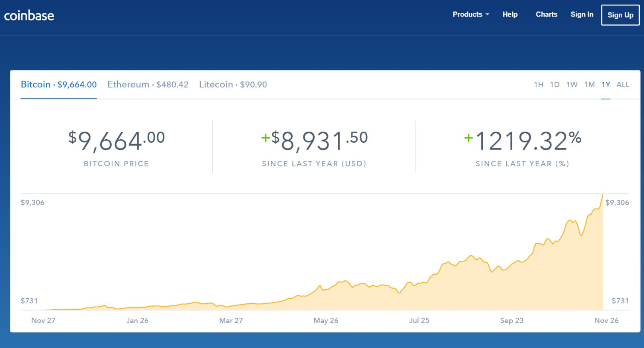Select the 1H time range
This screenshot has height=348, width=644.
pos(539,84)
